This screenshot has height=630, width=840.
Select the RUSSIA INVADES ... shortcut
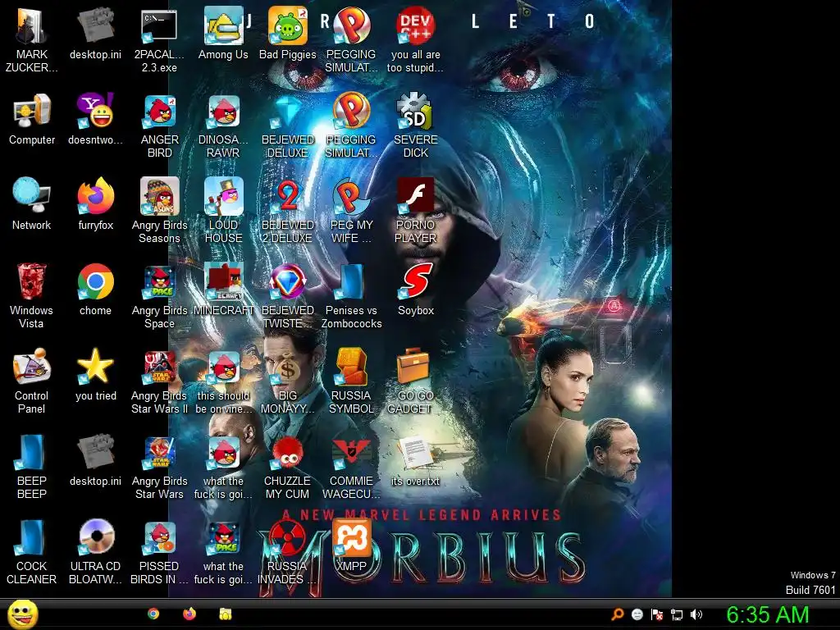point(288,550)
